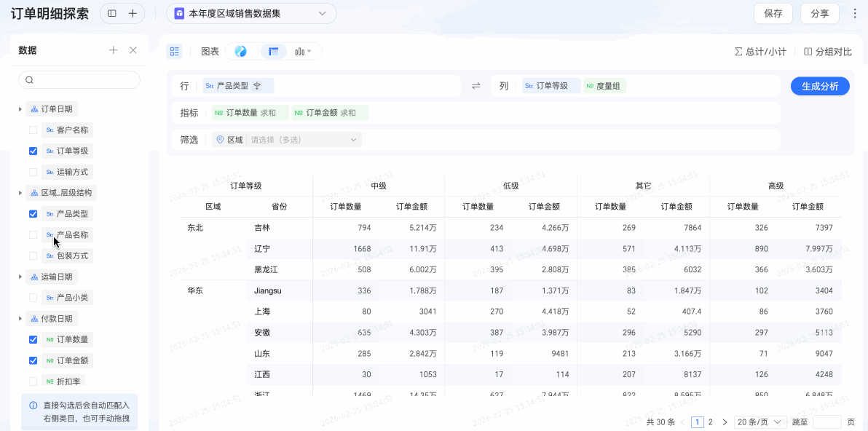The width and height of the screenshot is (868, 431).
Task: Open the three-dot more options menu
Action: [x=856, y=14]
